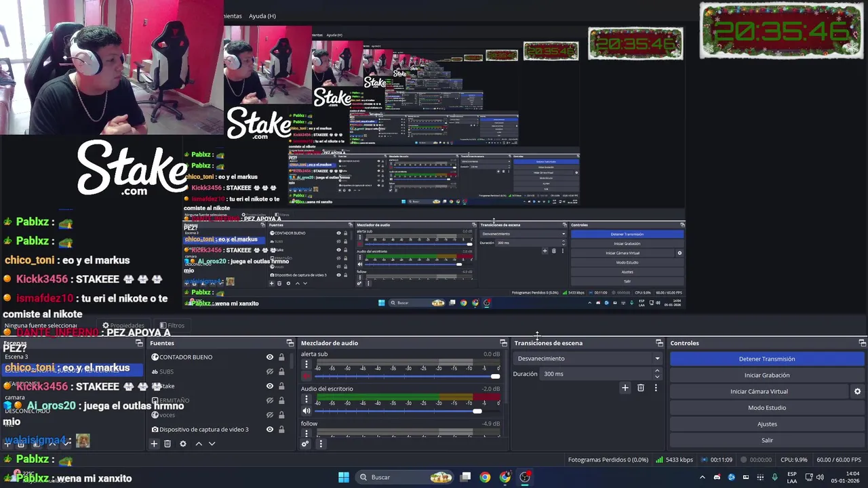Undock the Transiciones de escena panel
The image size is (868, 488).
coord(659,343)
